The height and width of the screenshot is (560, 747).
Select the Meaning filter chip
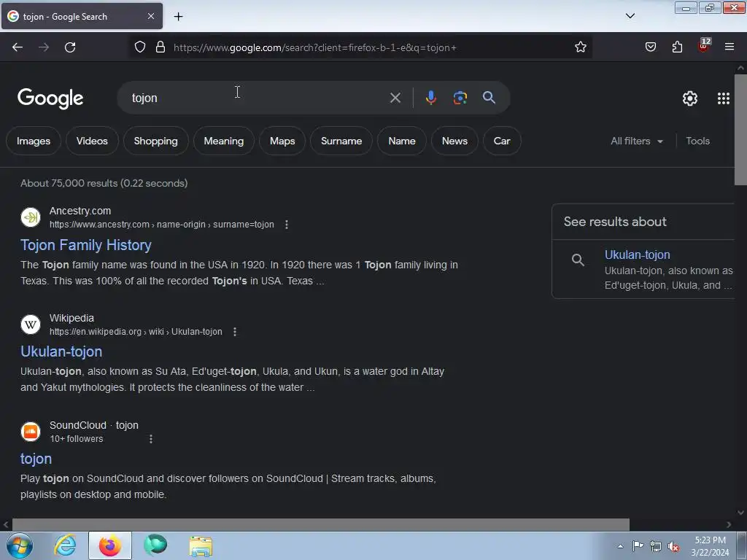223,141
